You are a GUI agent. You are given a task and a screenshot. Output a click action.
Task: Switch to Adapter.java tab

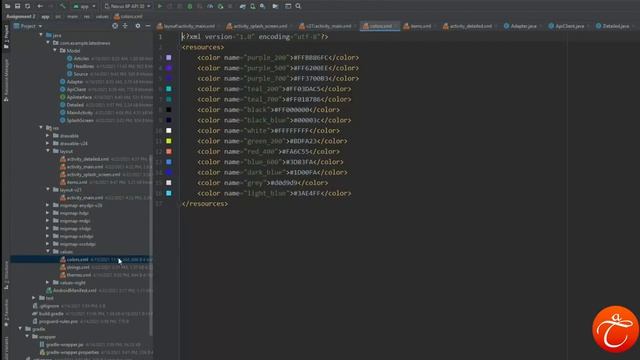point(520,26)
